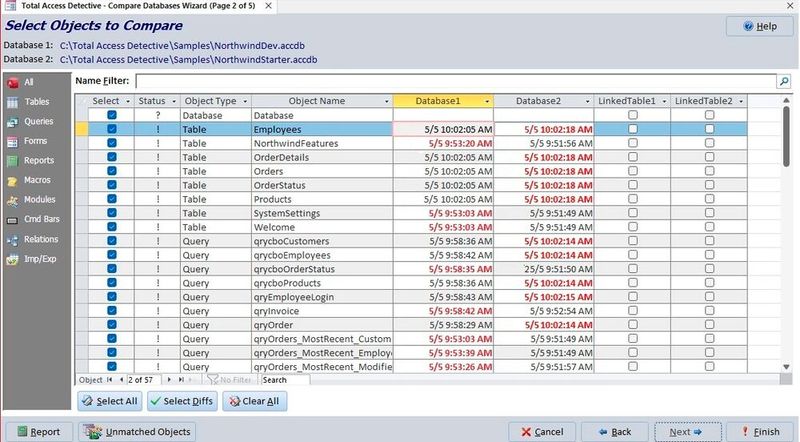The height and width of the screenshot is (442, 800).
Task: Click the Forms icon in sidebar
Action: [13, 141]
